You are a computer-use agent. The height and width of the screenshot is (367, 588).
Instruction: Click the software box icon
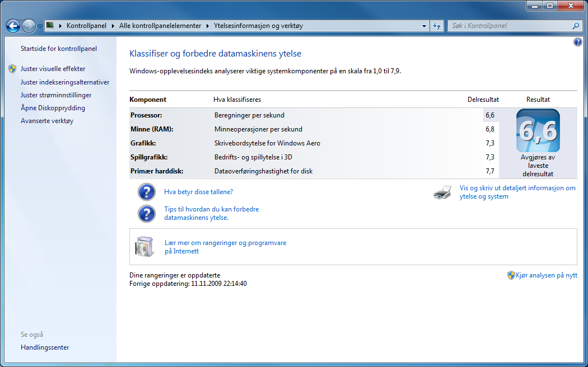pos(144,247)
